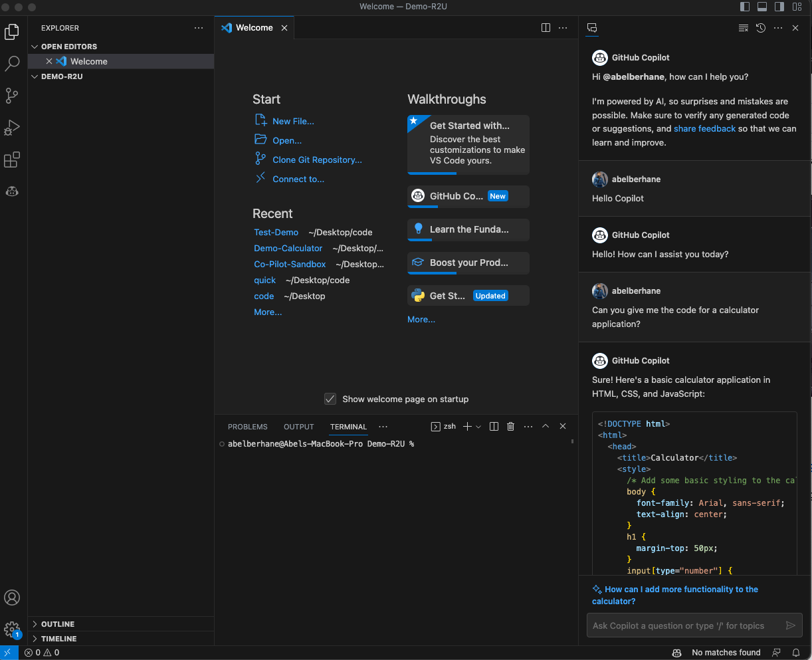Viewport: 812px width, 660px height.
Task: Toggle the primary sidebar visibility
Action: tap(745, 7)
